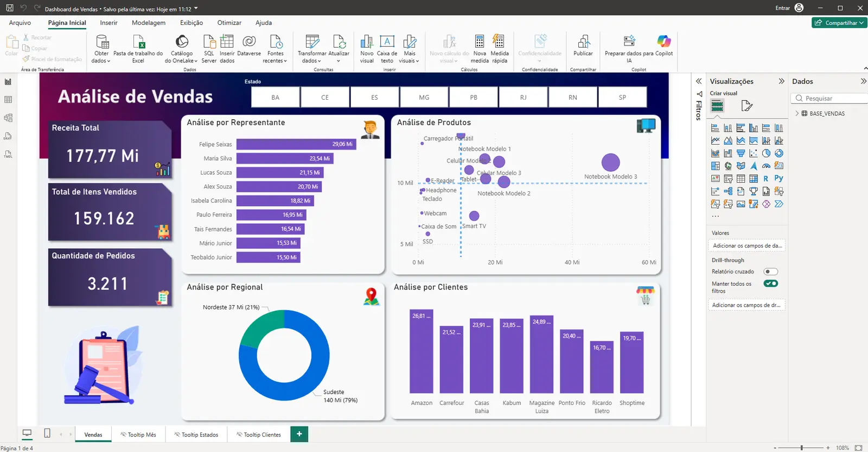Choose the MG state slicer button
This screenshot has height=452, width=868.
[424, 98]
